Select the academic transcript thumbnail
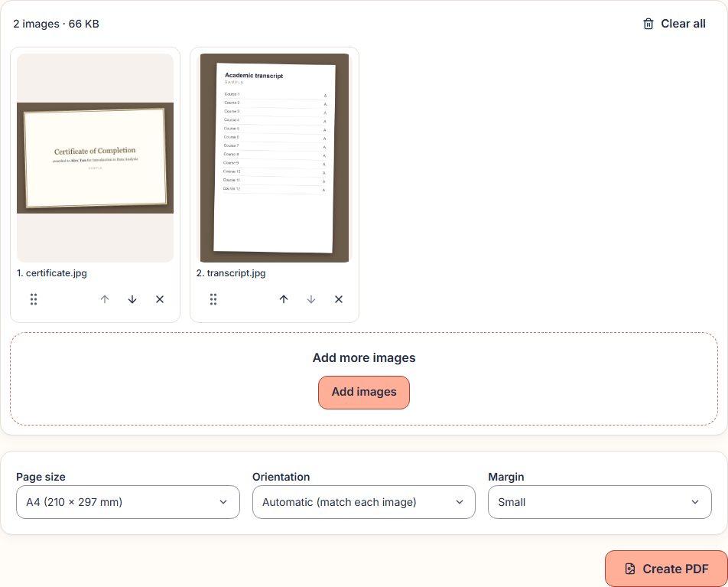This screenshot has width=728, height=587. point(275,158)
